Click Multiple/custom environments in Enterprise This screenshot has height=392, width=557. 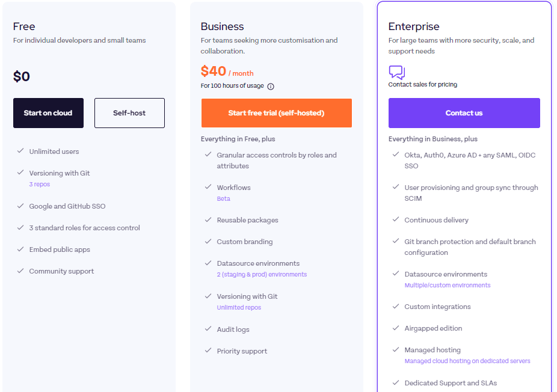[448, 285]
